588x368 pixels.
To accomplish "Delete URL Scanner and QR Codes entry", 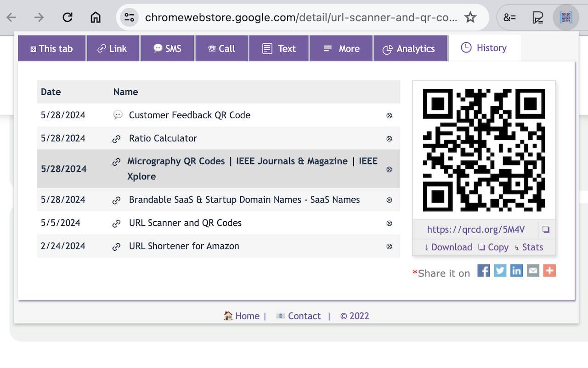I will (389, 223).
